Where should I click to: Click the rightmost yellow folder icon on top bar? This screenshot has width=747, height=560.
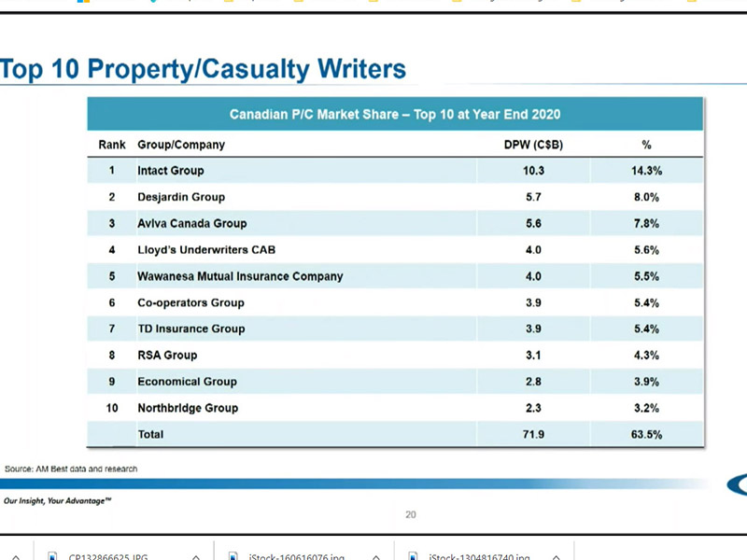(x=693, y=4)
